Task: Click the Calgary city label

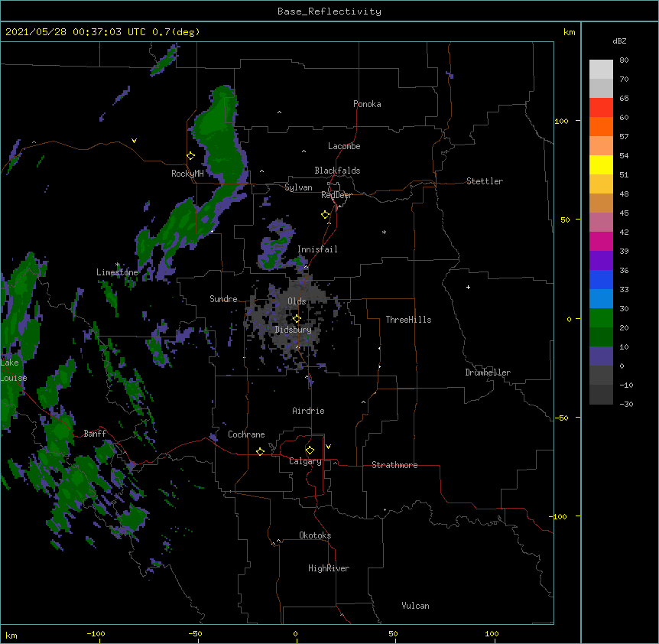Action: pyautogui.click(x=305, y=461)
